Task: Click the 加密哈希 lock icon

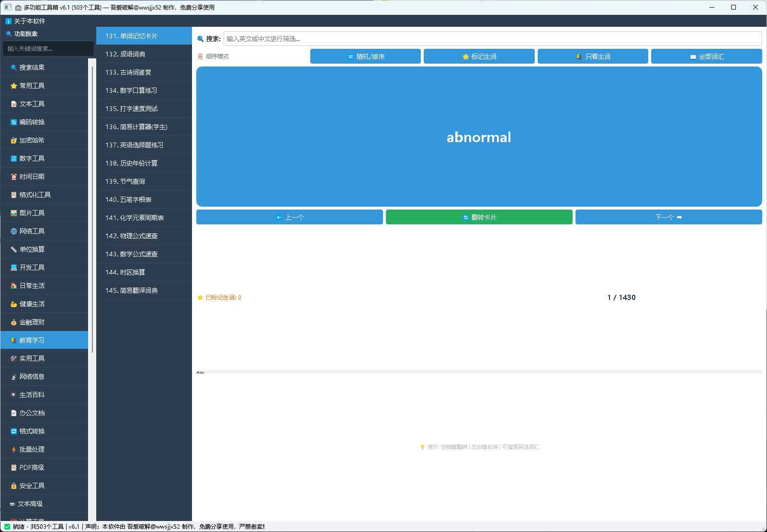Action: click(14, 140)
